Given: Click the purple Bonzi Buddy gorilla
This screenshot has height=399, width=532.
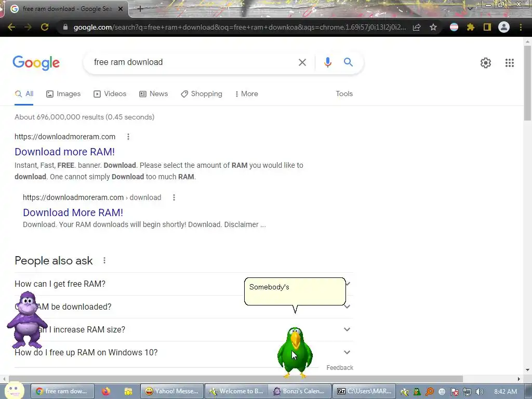Looking at the screenshot, I should pos(27,320).
